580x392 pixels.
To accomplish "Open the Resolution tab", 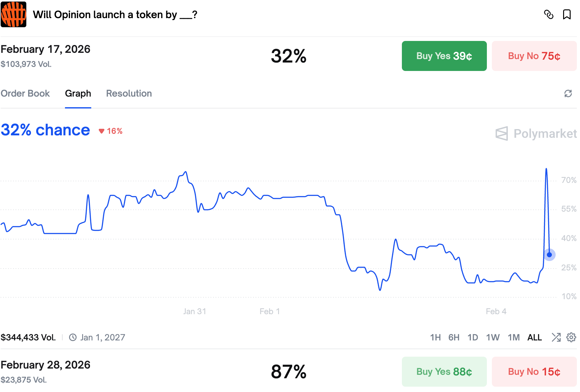I will [129, 93].
